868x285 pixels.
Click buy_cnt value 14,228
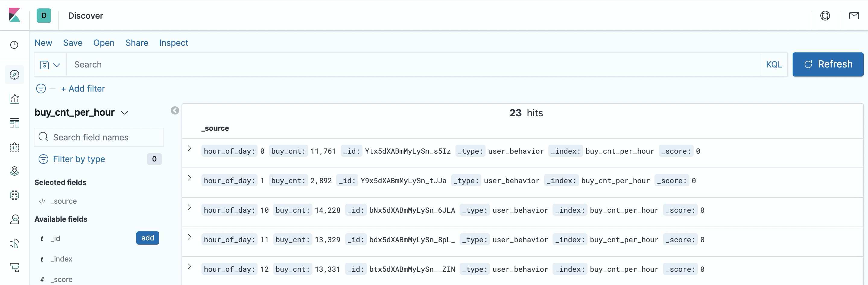click(x=328, y=210)
